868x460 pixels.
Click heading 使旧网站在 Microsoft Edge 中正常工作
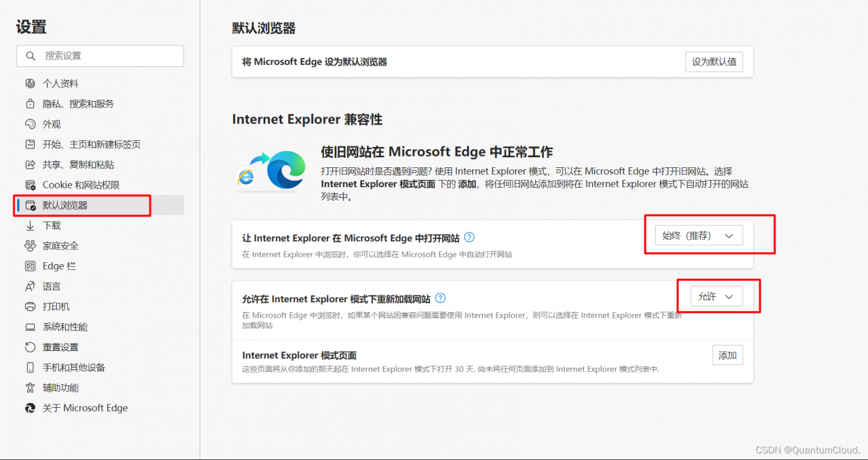[437, 152]
